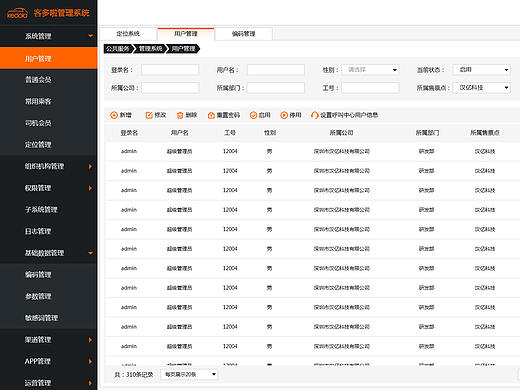This screenshot has height=390, width=520.
Task: Select 用户管理 in the sidebar
Action: click(49, 58)
